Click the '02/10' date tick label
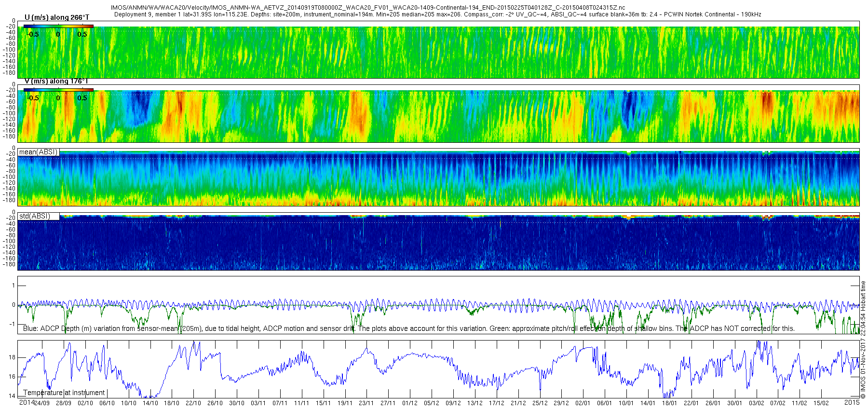The image size is (868, 410). tap(85, 403)
